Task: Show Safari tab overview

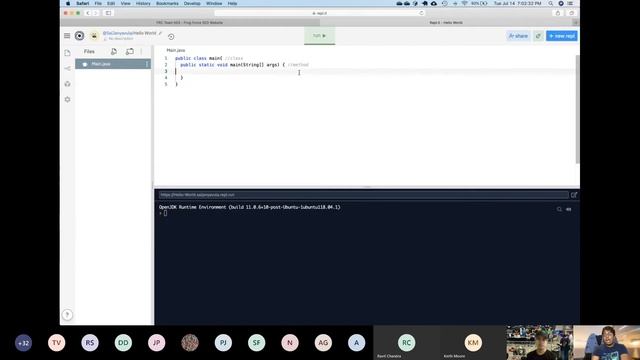Action: point(571,13)
